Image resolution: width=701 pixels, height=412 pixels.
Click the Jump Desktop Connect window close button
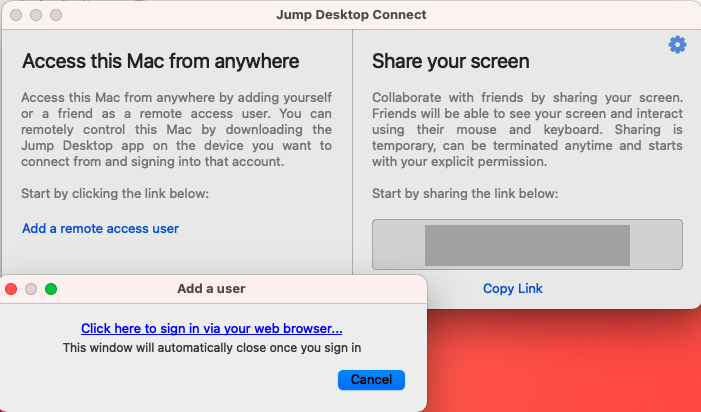(x=15, y=15)
